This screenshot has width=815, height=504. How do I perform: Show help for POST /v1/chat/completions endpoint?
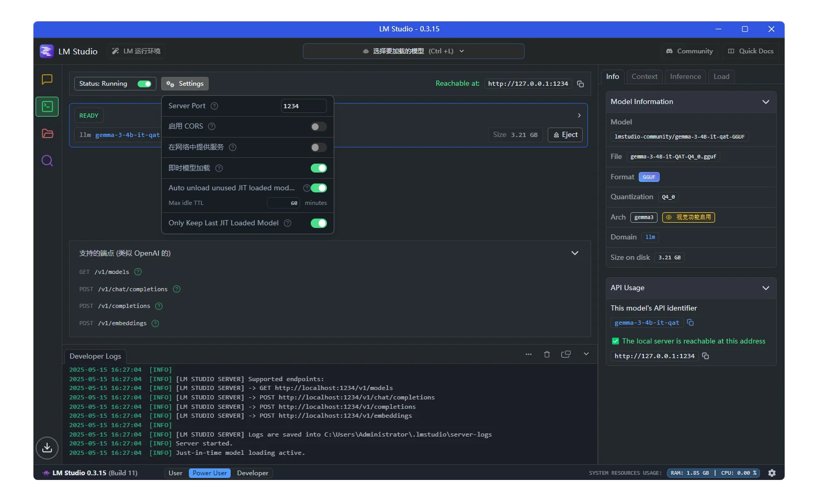click(177, 289)
